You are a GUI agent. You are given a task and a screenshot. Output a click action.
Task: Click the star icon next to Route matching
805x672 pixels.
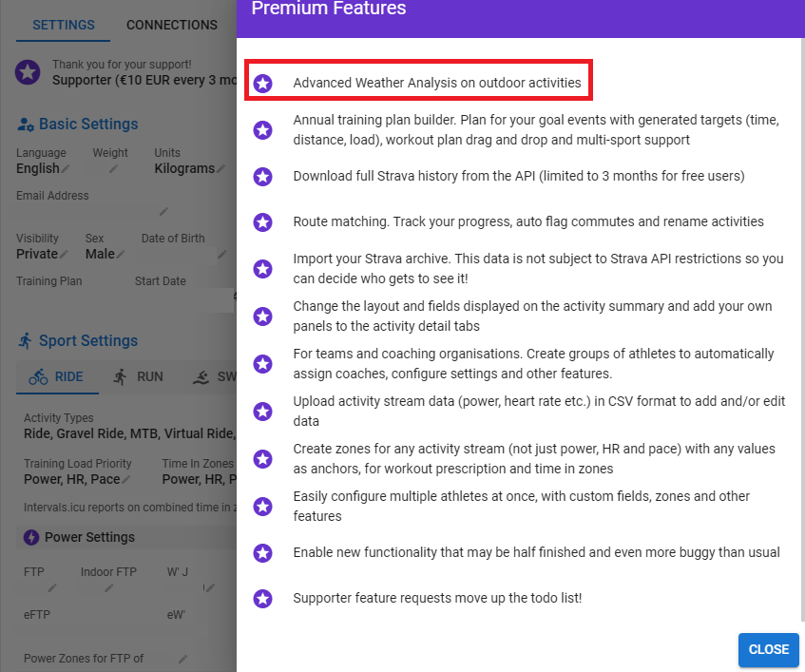click(263, 222)
